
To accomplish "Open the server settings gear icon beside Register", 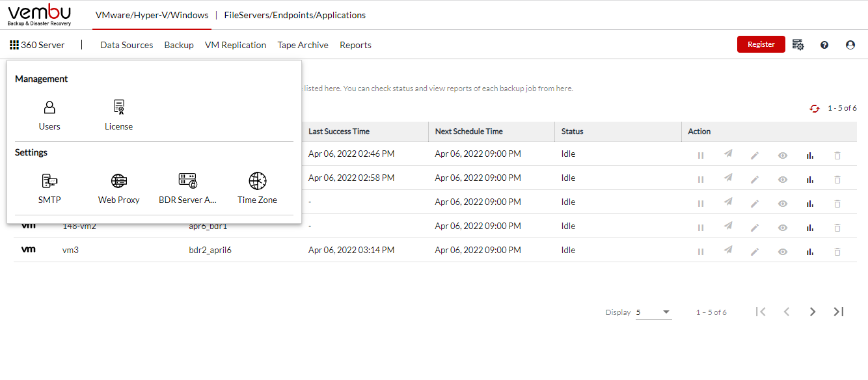I will pyautogui.click(x=798, y=45).
